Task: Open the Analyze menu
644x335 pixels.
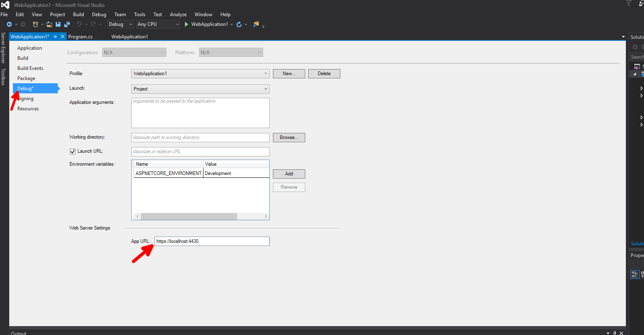Action: pos(178,15)
